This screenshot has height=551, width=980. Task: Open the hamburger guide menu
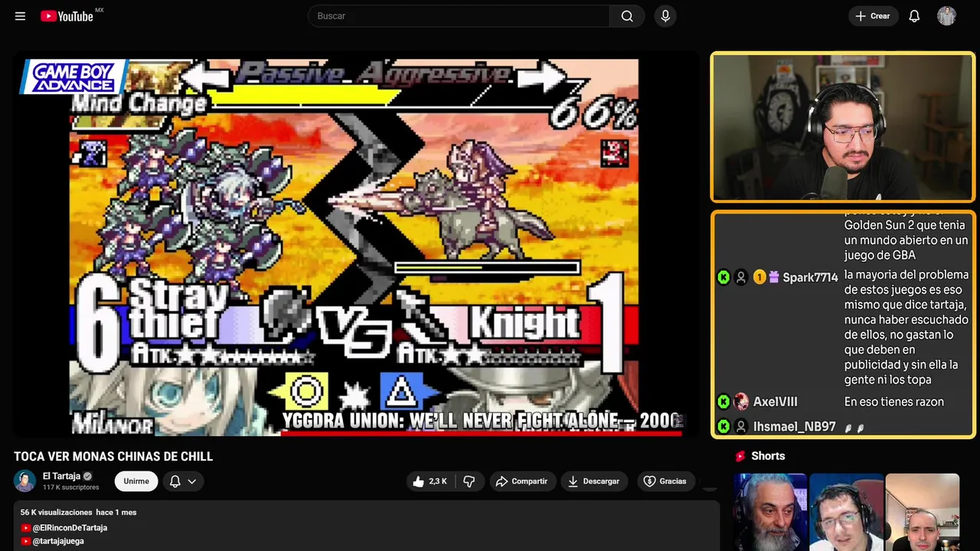click(x=20, y=16)
